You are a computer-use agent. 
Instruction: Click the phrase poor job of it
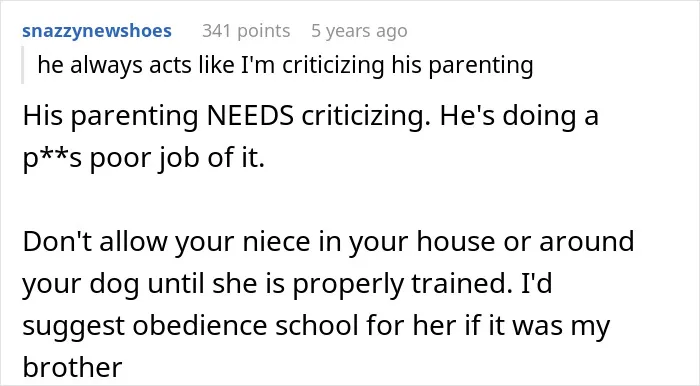pyautogui.click(x=178, y=158)
